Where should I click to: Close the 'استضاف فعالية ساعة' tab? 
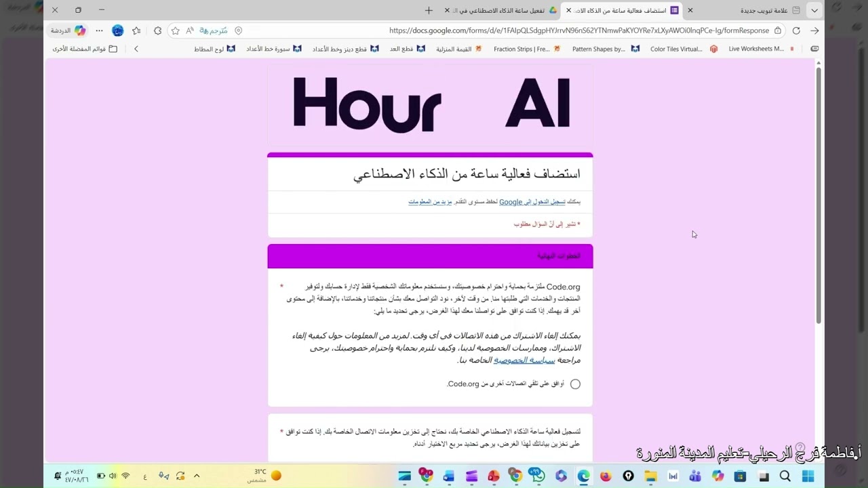pyautogui.click(x=568, y=10)
